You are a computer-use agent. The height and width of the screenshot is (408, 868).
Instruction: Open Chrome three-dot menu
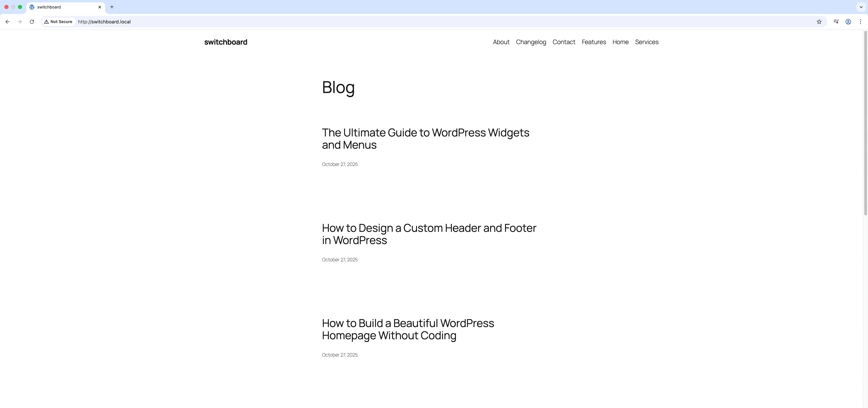click(860, 22)
